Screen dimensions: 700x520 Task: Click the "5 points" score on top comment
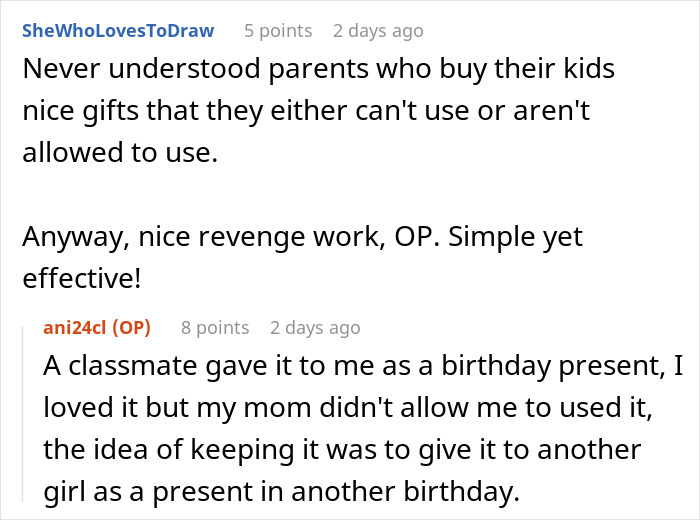pos(277,30)
